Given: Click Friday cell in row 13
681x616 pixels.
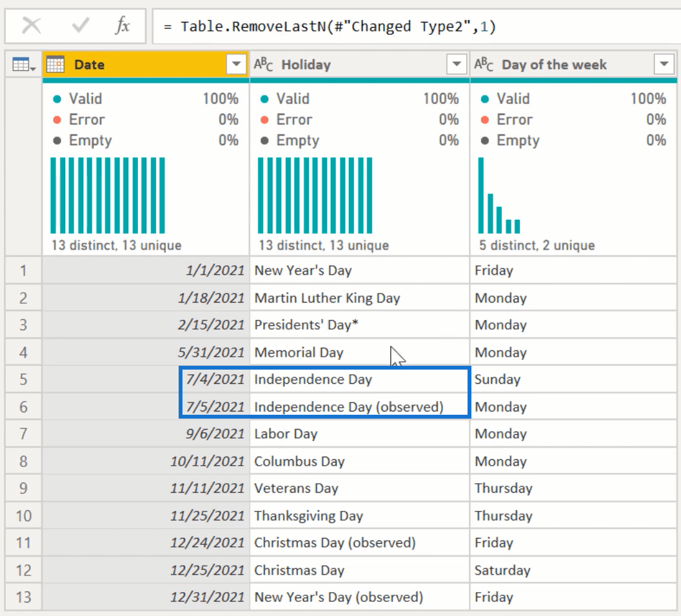Looking at the screenshot, I should [x=573, y=597].
